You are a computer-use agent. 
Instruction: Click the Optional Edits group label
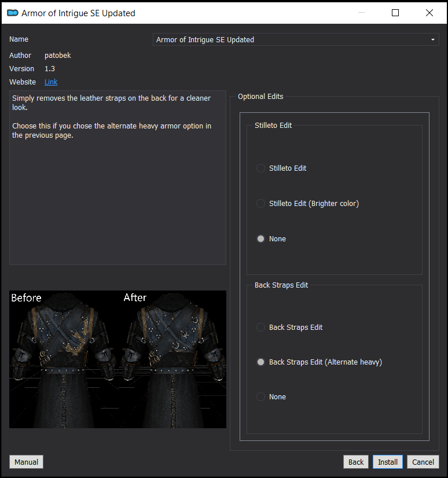[260, 96]
